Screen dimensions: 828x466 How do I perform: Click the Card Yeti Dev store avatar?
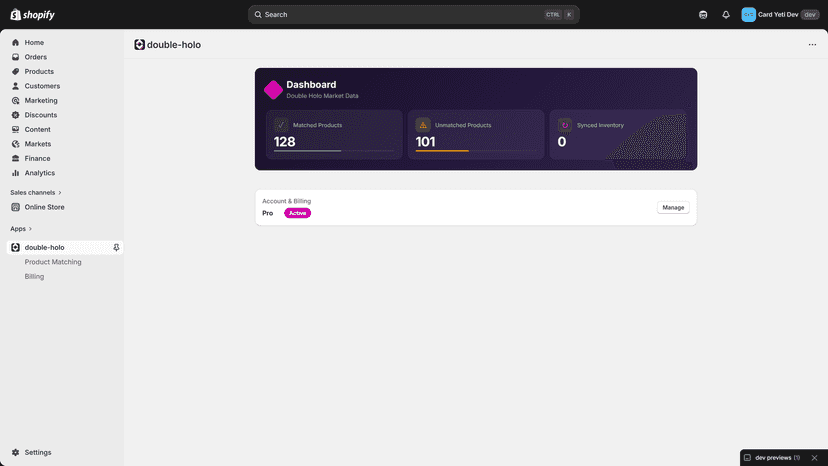coord(748,15)
